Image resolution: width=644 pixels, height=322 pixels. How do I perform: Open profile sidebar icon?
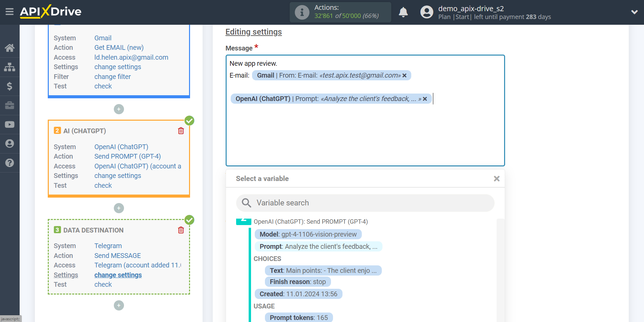pos(9,144)
